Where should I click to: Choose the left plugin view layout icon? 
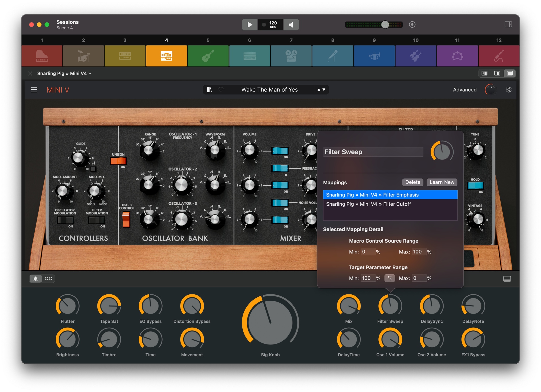coord(484,73)
